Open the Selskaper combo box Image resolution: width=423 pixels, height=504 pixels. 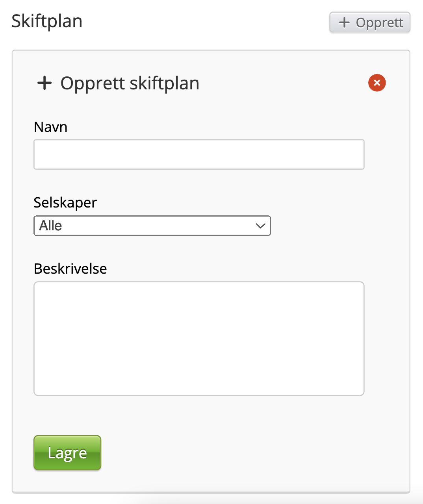[152, 226]
